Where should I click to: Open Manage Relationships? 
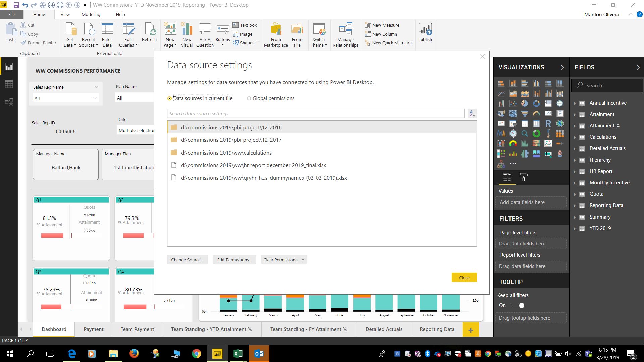tap(345, 35)
